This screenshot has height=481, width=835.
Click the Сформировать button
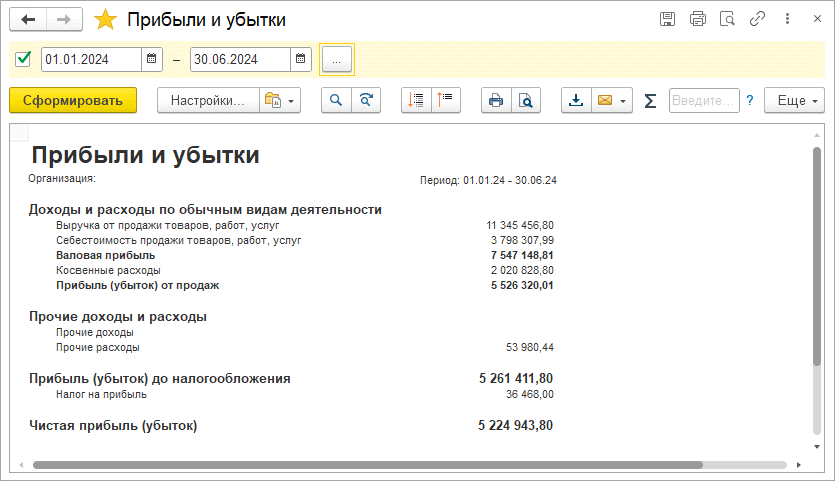pos(73,100)
